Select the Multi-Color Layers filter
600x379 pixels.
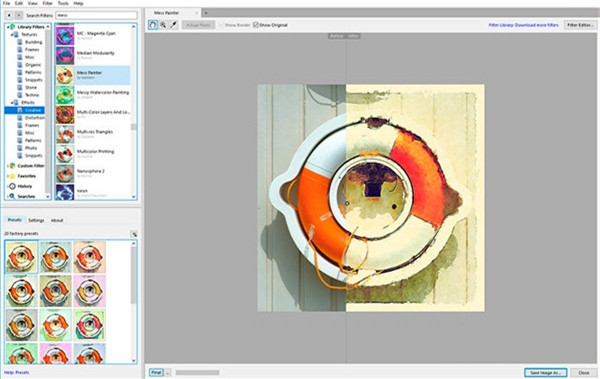[x=93, y=114]
